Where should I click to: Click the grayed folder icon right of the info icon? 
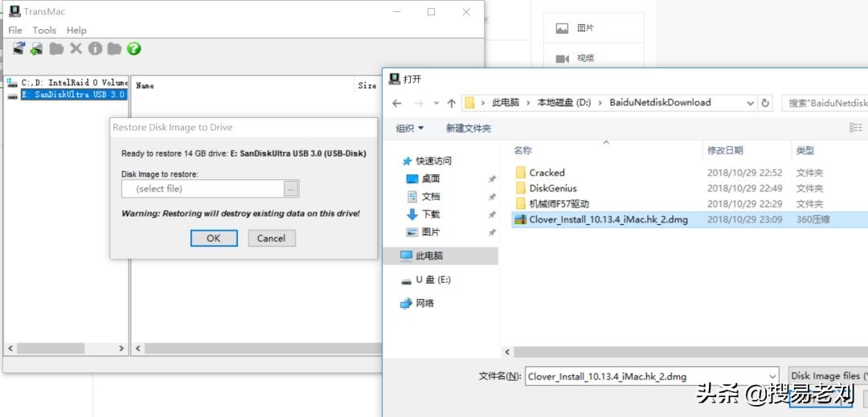click(115, 49)
